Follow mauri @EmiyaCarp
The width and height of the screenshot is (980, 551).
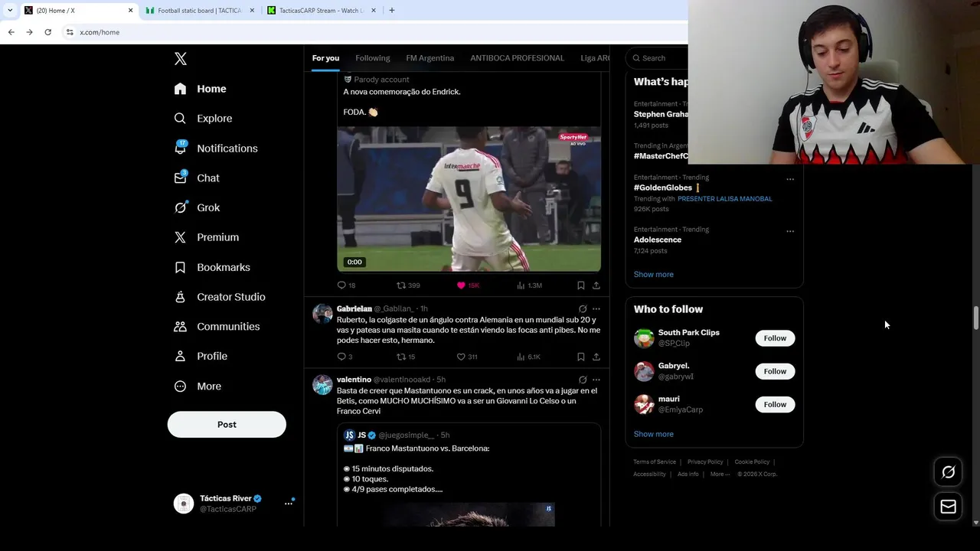(x=775, y=404)
